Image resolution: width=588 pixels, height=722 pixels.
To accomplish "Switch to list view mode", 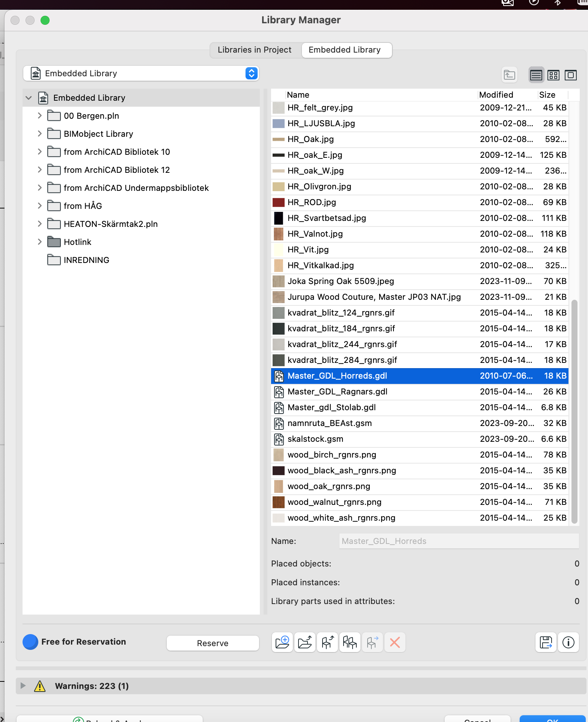I will coord(536,75).
